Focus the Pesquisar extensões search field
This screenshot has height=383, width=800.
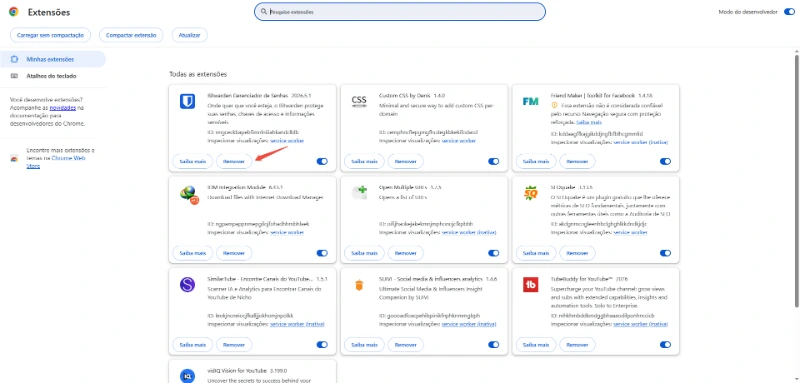(x=400, y=11)
